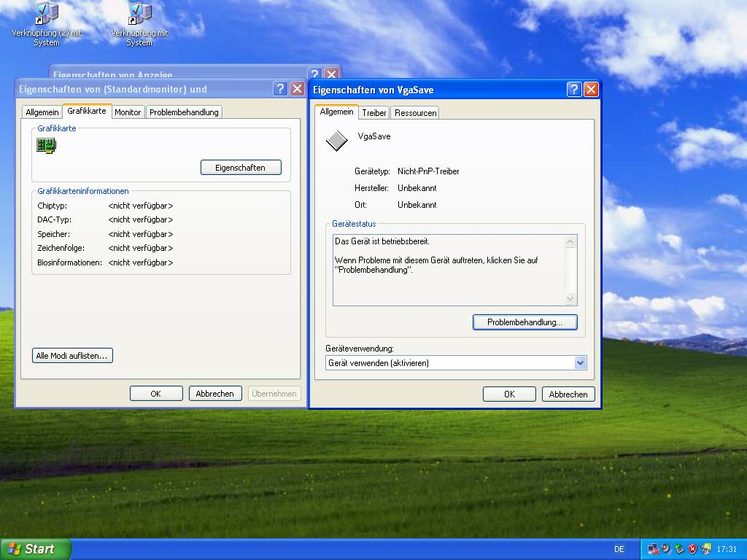Click scroll down arrow in Gerätestatus box
The image size is (747, 560).
(x=570, y=298)
